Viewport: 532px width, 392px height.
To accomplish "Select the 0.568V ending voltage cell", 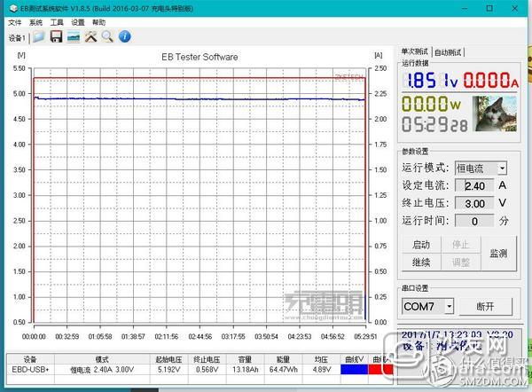I will (207, 369).
